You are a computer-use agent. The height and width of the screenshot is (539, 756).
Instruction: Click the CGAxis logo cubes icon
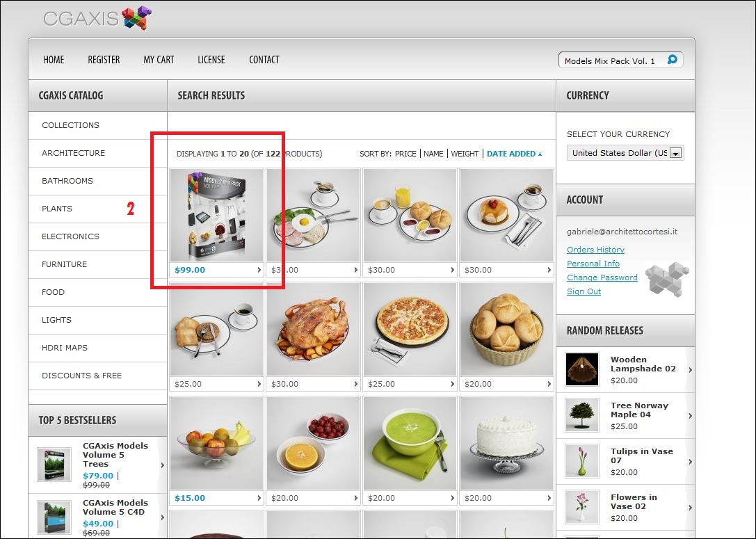click(x=137, y=18)
